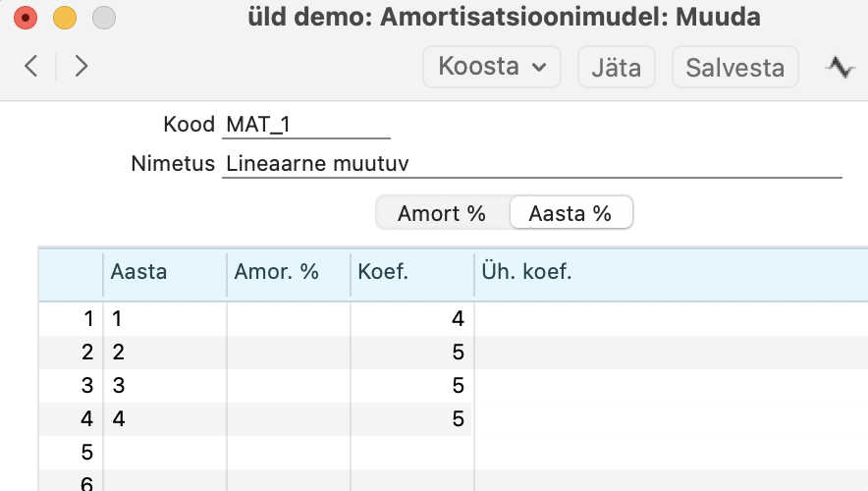
Task: Select row number 1 in the table
Action: (x=86, y=319)
